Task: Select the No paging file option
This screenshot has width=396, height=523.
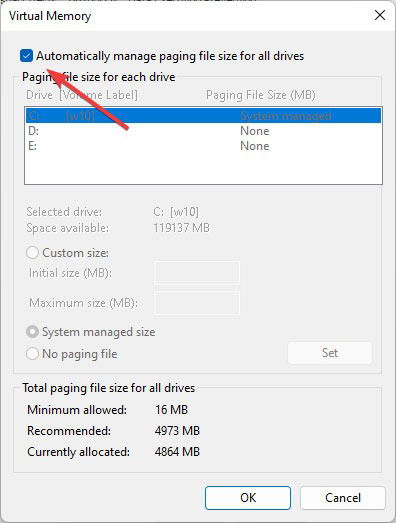Action: coord(32,354)
